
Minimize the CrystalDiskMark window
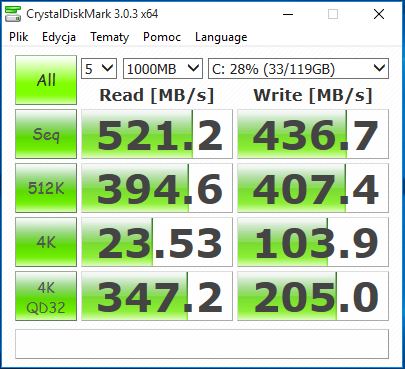tap(288, 14)
